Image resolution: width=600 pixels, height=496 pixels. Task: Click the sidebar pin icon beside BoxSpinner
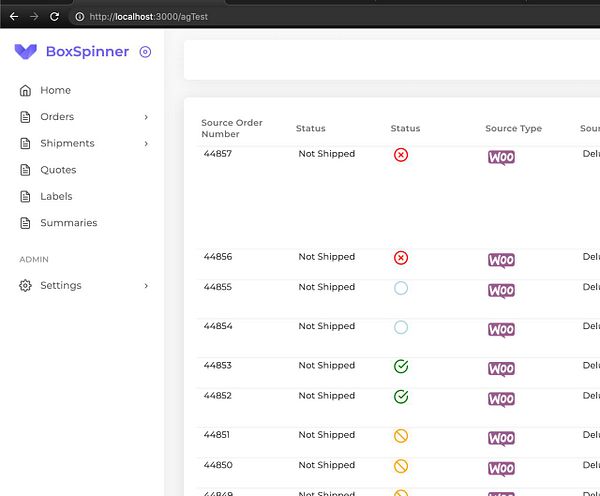coord(146,52)
